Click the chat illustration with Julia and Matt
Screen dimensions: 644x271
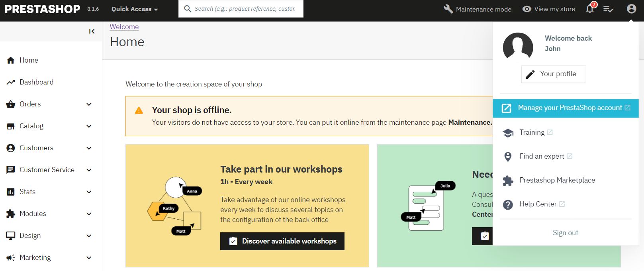428,206
